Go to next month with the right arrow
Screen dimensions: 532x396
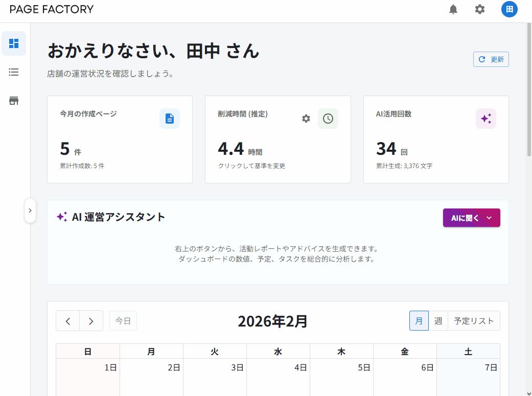(91, 320)
